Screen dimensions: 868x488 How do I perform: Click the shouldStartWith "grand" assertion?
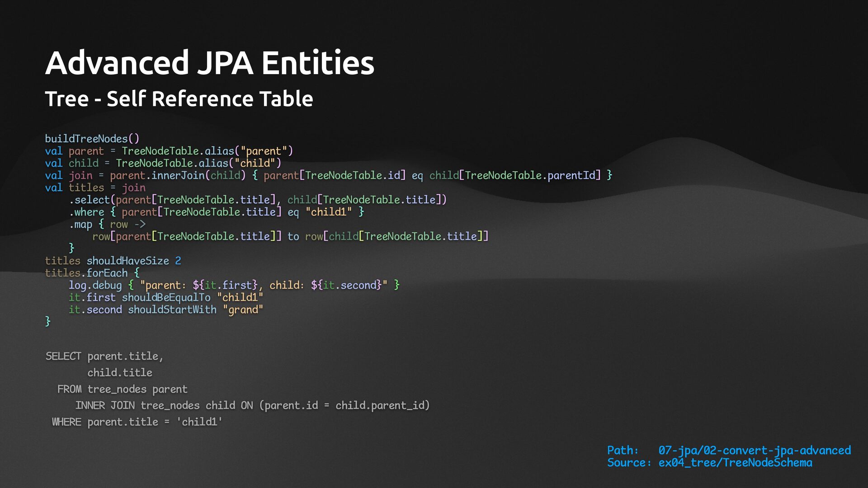click(x=195, y=310)
